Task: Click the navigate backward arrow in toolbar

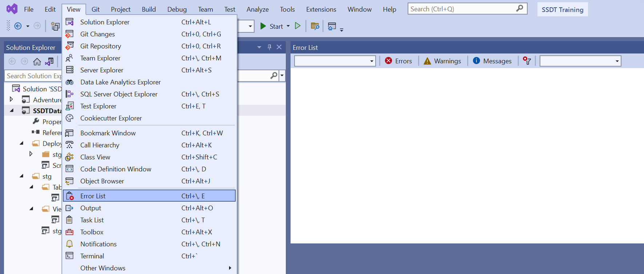Action: tap(18, 26)
